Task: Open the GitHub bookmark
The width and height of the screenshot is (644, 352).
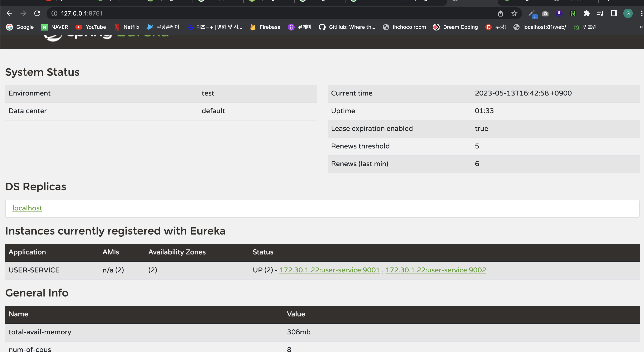Action: pos(347,27)
